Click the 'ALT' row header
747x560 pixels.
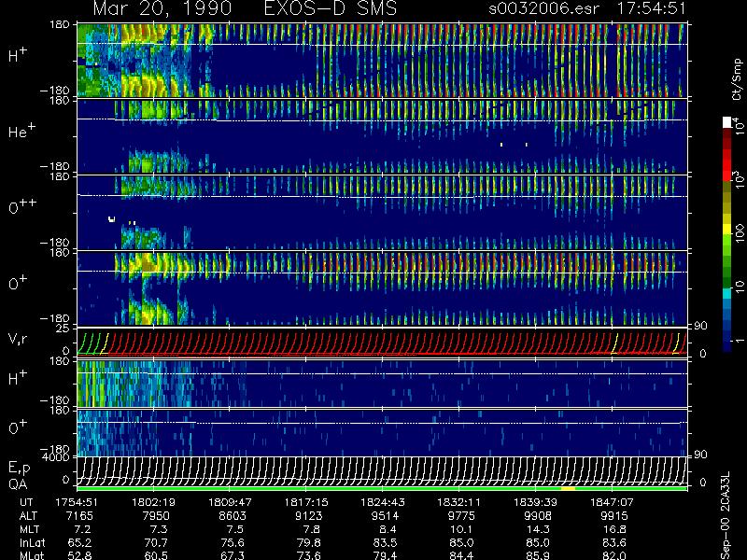pyautogui.click(x=28, y=516)
